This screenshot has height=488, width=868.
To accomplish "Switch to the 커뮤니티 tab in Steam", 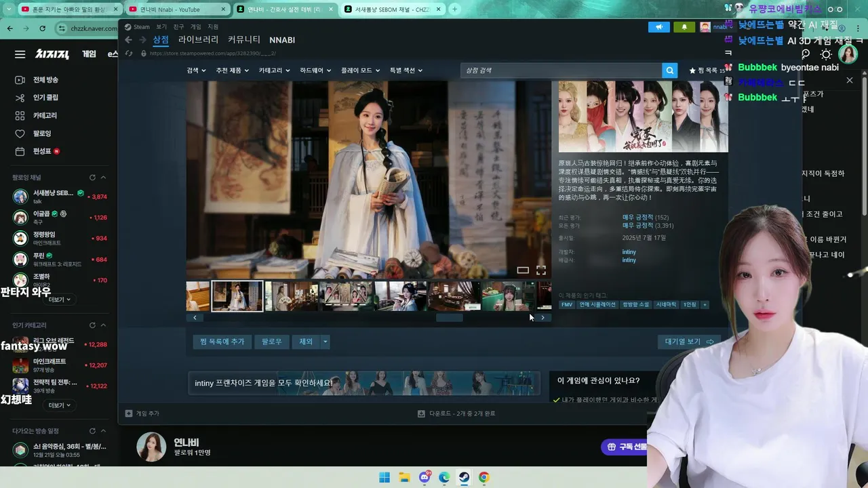I will point(244,40).
